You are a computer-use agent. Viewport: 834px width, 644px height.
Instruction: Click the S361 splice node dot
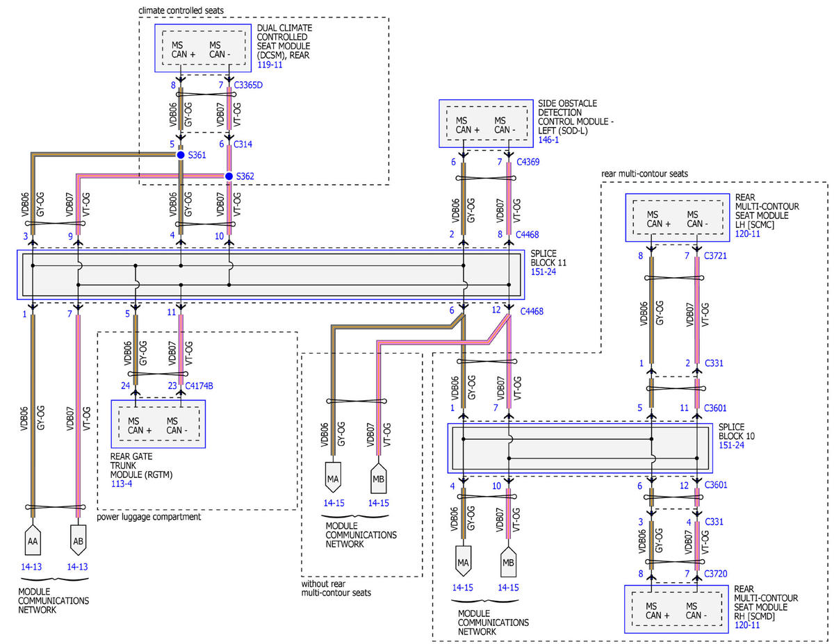pos(181,156)
